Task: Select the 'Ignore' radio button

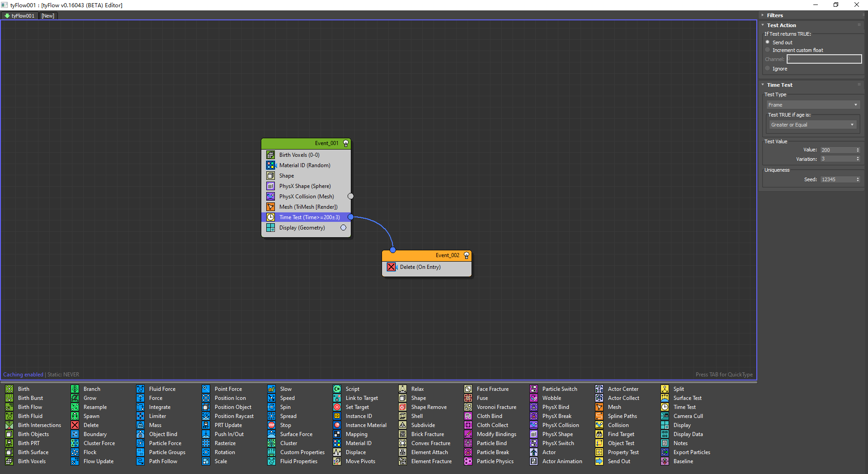Action: coord(767,69)
